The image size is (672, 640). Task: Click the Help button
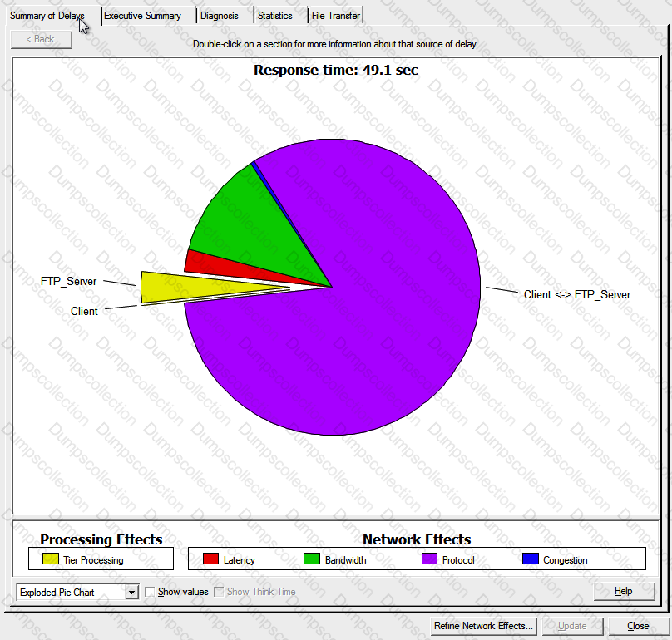623,591
